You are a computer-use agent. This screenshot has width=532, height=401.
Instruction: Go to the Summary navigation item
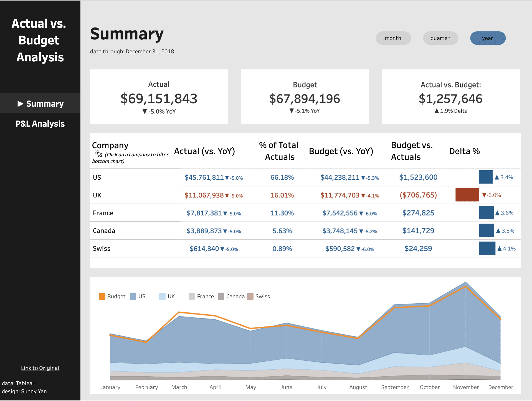pos(40,103)
